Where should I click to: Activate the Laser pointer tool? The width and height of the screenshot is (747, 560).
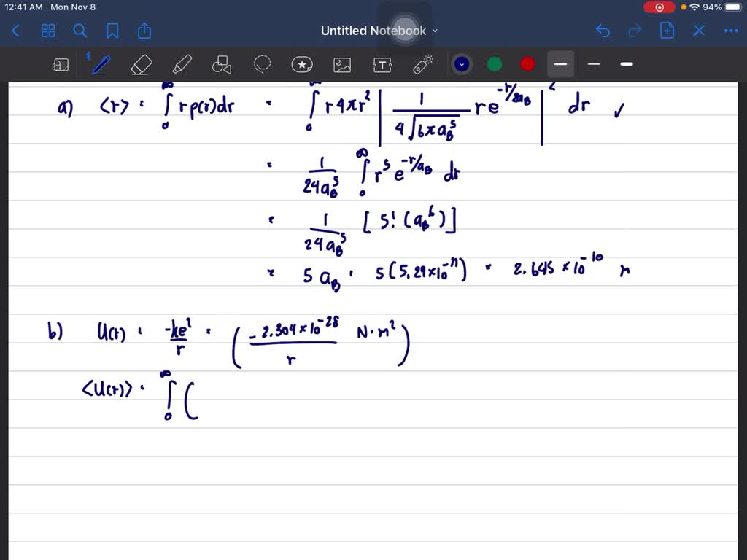pyautogui.click(x=423, y=64)
